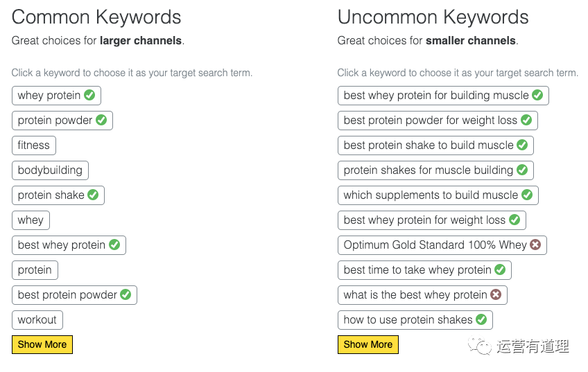This screenshot has width=588, height=372.
Task: Click the red X icon on 'Optimum Gold Standard 100% Whey'
Action: click(535, 245)
